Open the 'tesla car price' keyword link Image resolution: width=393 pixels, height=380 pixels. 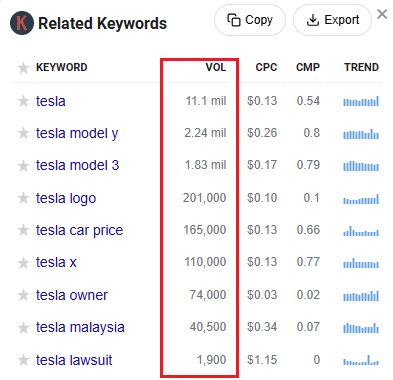coord(79,231)
